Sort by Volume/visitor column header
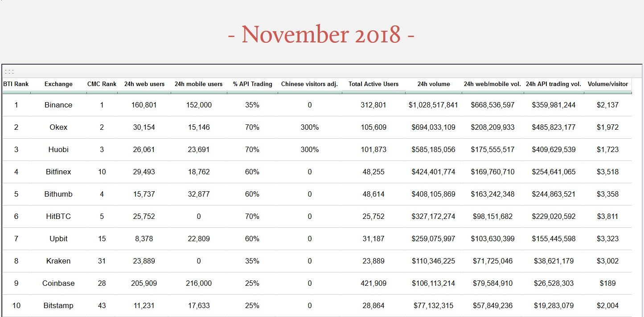The height and width of the screenshot is (317, 644). click(x=608, y=84)
